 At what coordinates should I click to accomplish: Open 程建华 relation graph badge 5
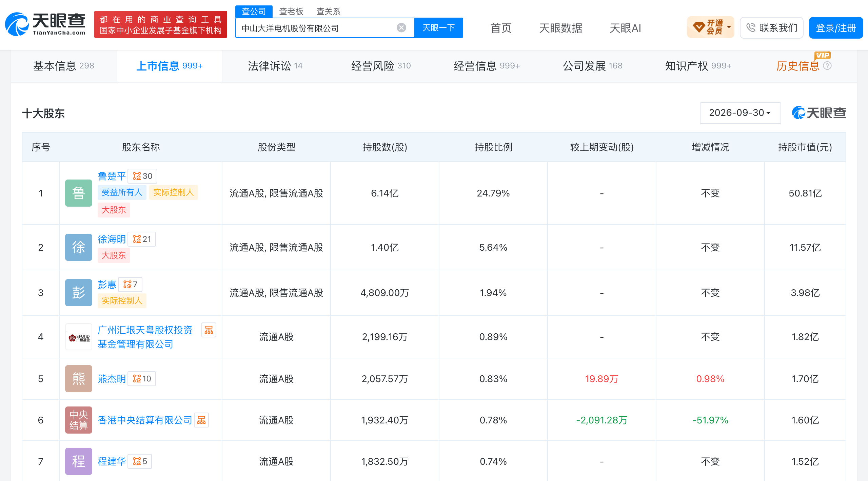click(140, 461)
